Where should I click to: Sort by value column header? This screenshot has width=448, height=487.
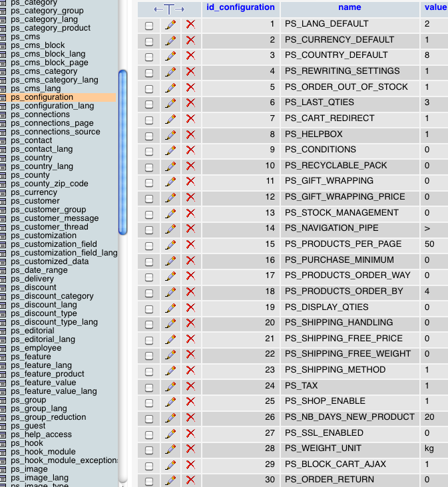click(x=435, y=7)
